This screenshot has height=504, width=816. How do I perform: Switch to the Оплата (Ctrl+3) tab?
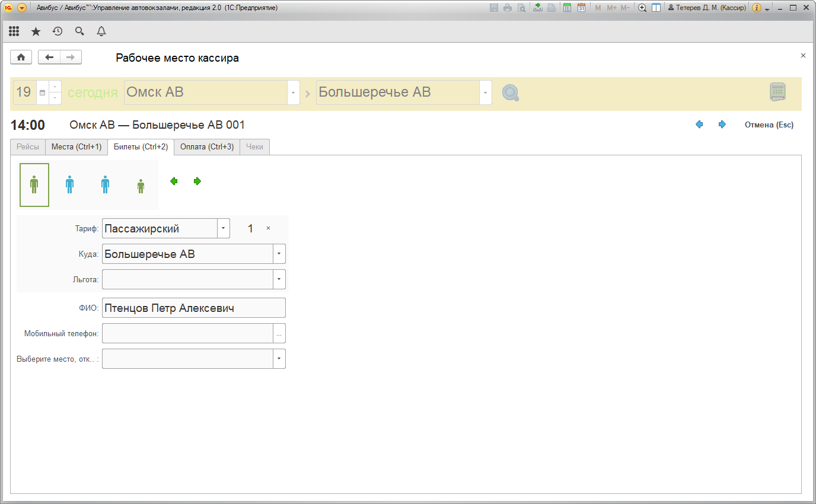tap(206, 147)
